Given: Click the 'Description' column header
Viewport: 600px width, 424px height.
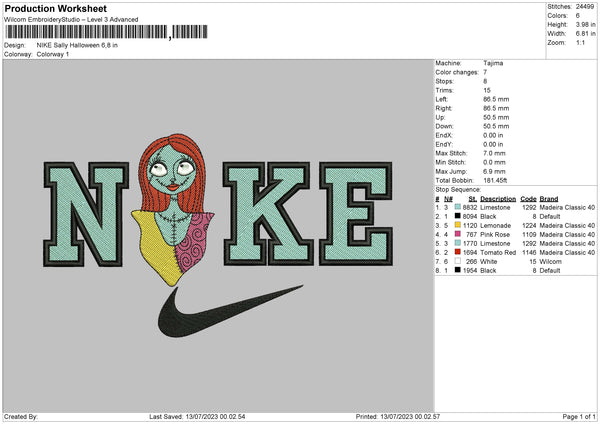Looking at the screenshot, I should [x=498, y=199].
